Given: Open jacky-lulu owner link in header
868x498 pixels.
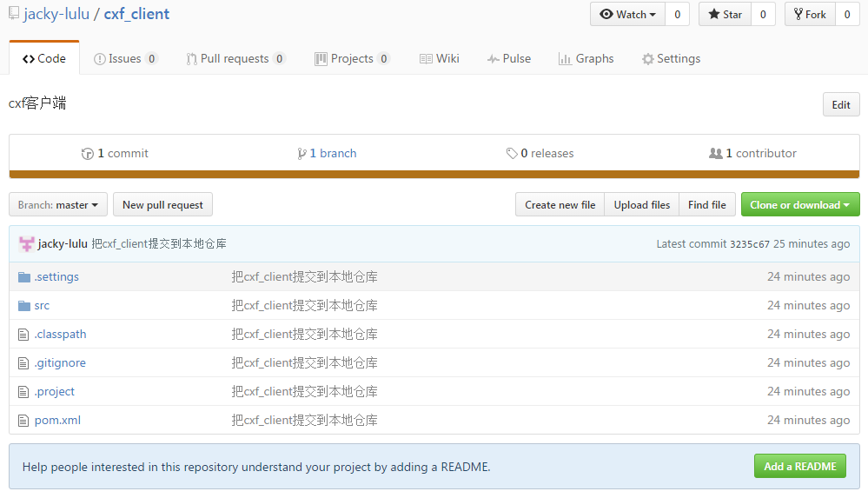Looking at the screenshot, I should pyautogui.click(x=56, y=14).
